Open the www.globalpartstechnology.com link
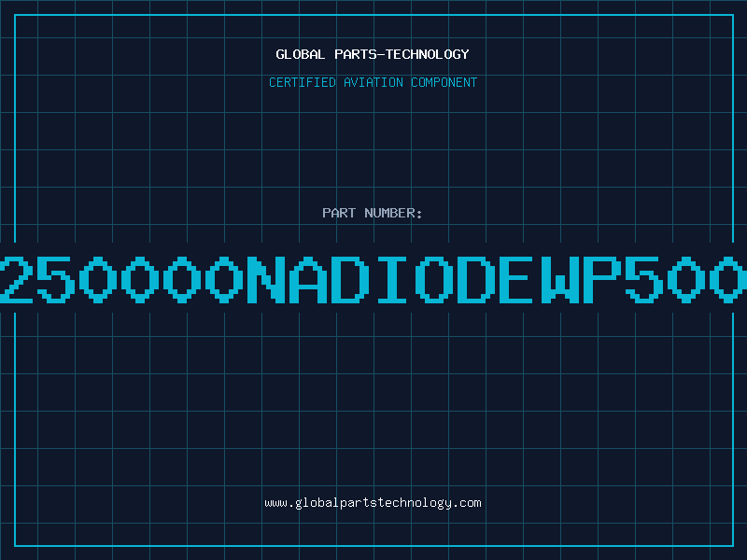747x560 pixels. coord(373,503)
